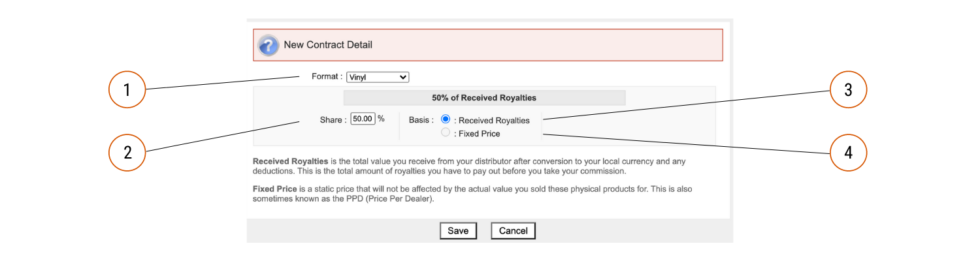Click the Share label text
This screenshot has width=980, height=261.
(x=333, y=120)
